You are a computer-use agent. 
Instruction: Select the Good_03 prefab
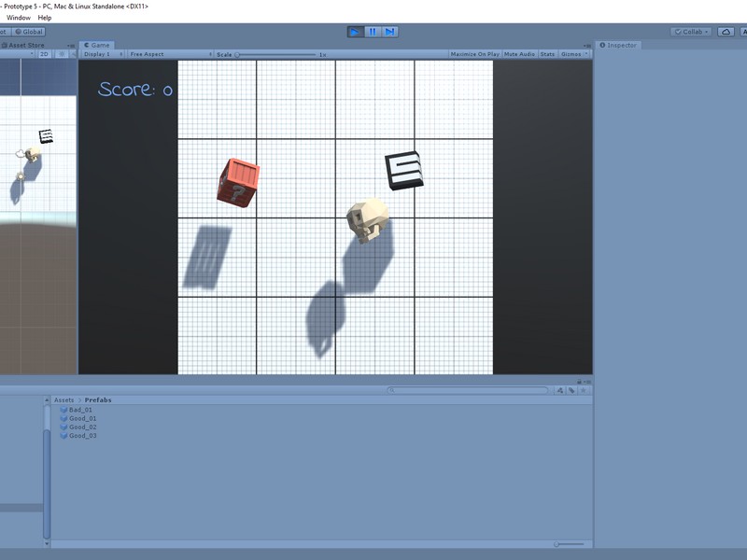pyautogui.click(x=82, y=436)
